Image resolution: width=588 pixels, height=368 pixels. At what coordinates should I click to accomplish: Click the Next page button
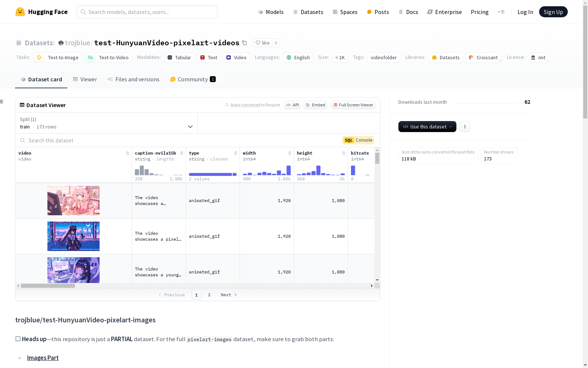(229, 295)
